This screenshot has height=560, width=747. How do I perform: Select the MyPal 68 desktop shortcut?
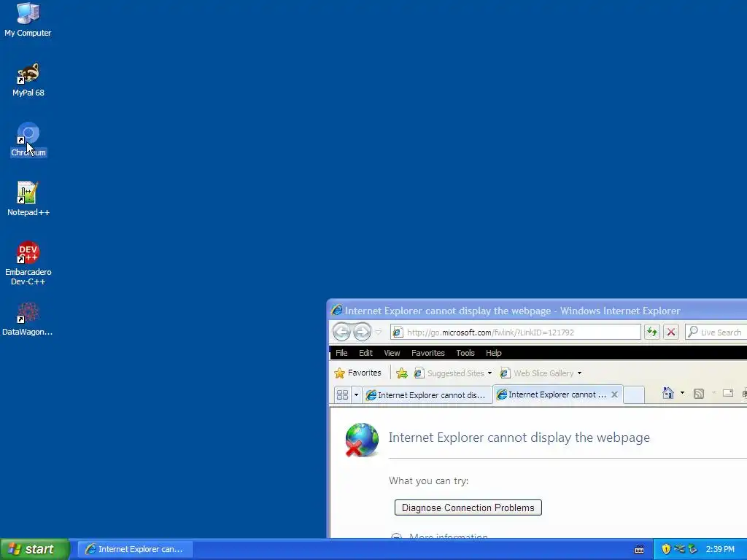pos(28,80)
